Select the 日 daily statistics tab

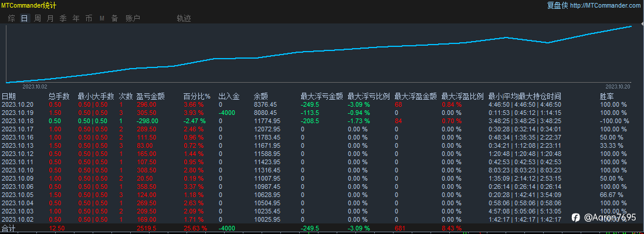[x=25, y=18]
